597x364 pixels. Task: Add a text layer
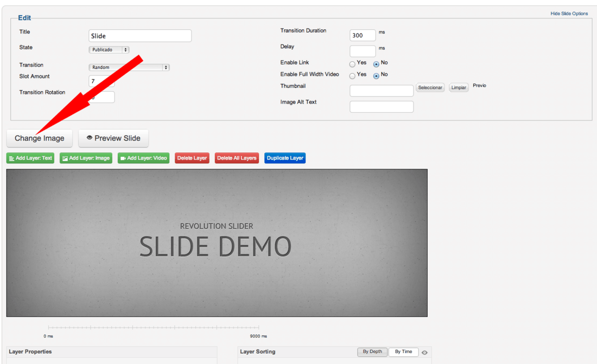30,158
